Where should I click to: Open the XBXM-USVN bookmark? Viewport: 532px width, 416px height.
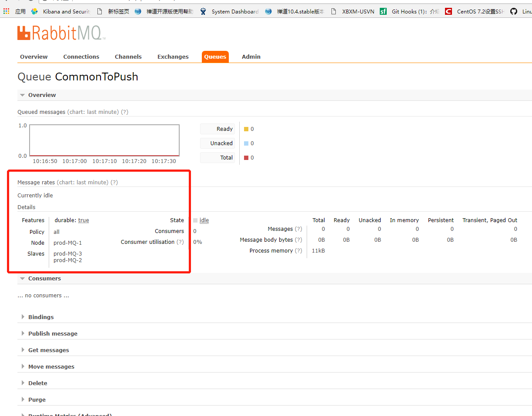click(x=352, y=11)
